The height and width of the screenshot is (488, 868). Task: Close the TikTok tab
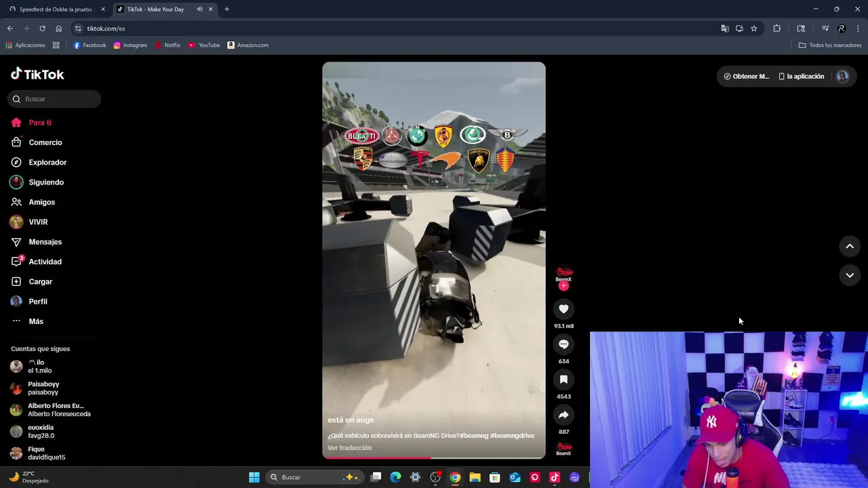[210, 9]
